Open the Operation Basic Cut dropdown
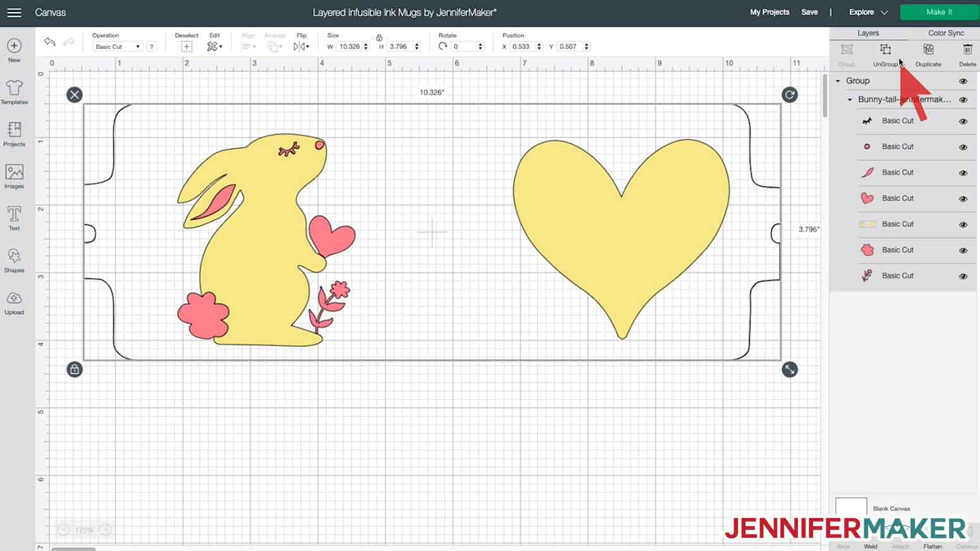 pos(118,47)
